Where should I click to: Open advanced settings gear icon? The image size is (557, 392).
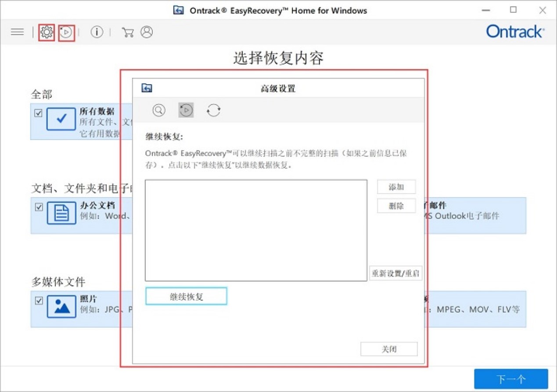tap(47, 32)
